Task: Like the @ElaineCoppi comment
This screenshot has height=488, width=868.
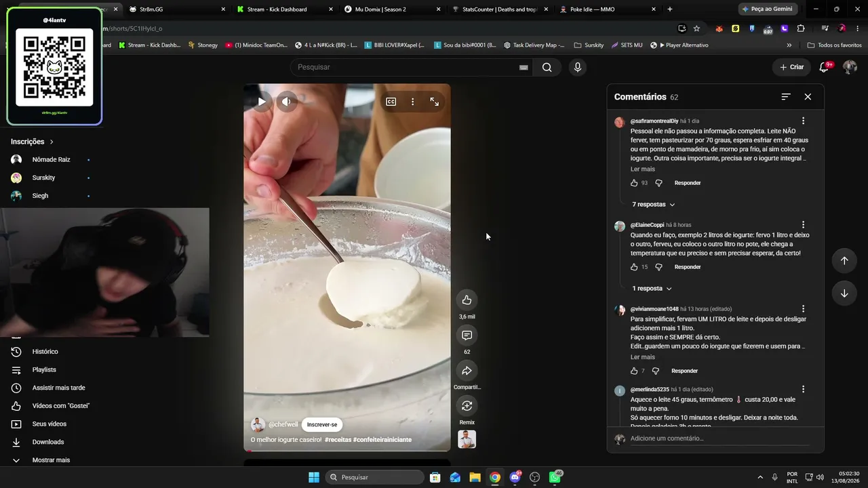Action: 634,267
